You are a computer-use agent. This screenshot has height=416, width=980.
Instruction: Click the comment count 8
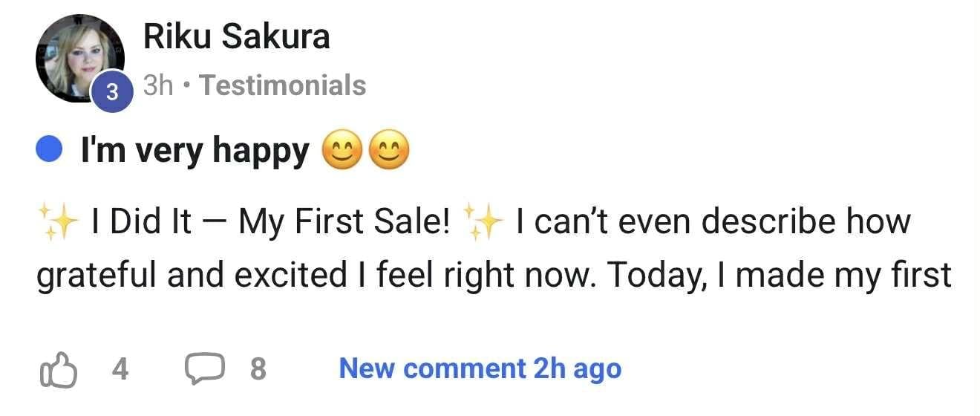(258, 369)
